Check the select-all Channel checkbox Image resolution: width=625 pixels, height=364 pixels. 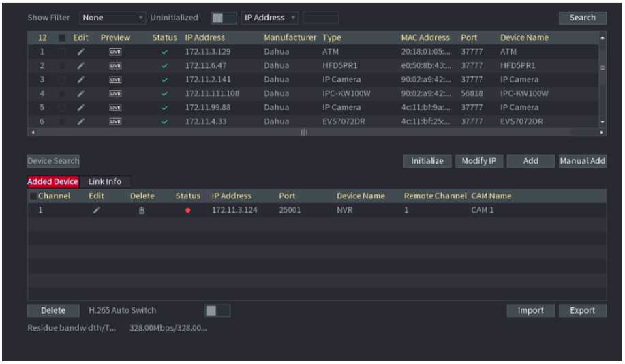[x=33, y=196]
